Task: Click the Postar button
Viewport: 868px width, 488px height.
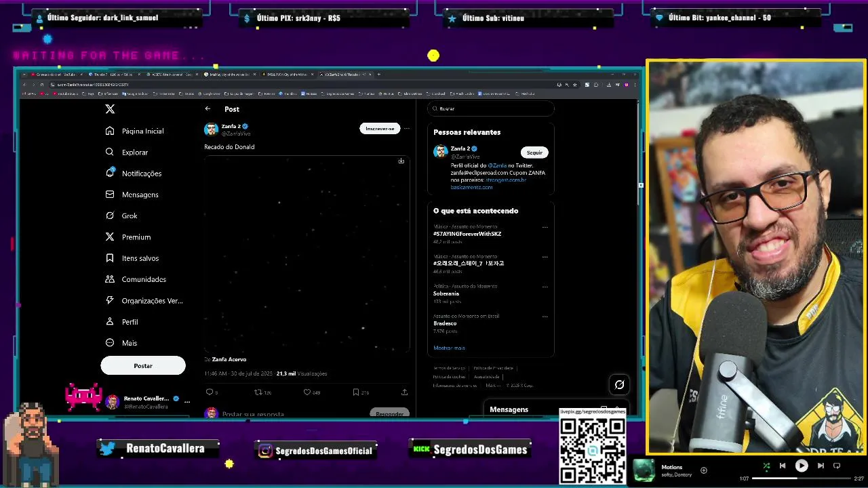Action: (x=143, y=366)
